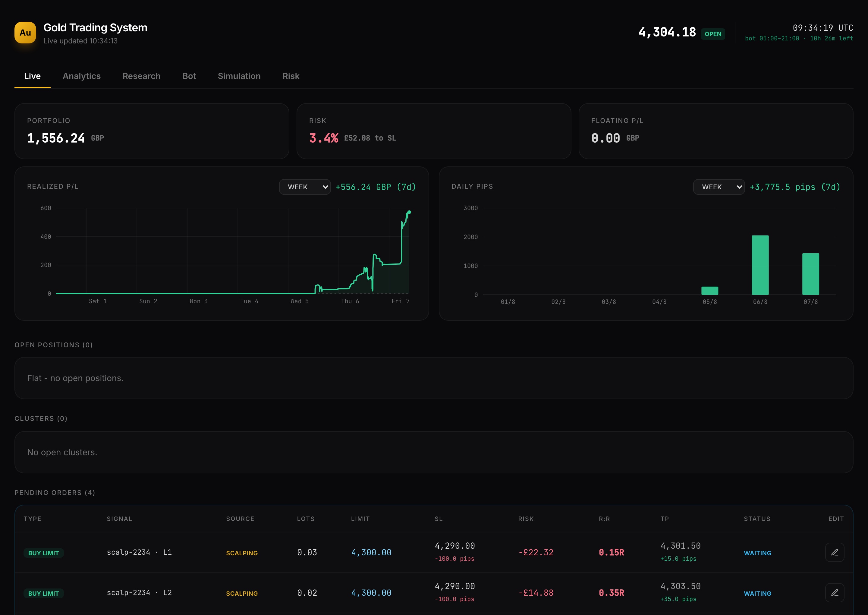Click the 0.02 lots value
Screen dimensions: 868x615
307,593
